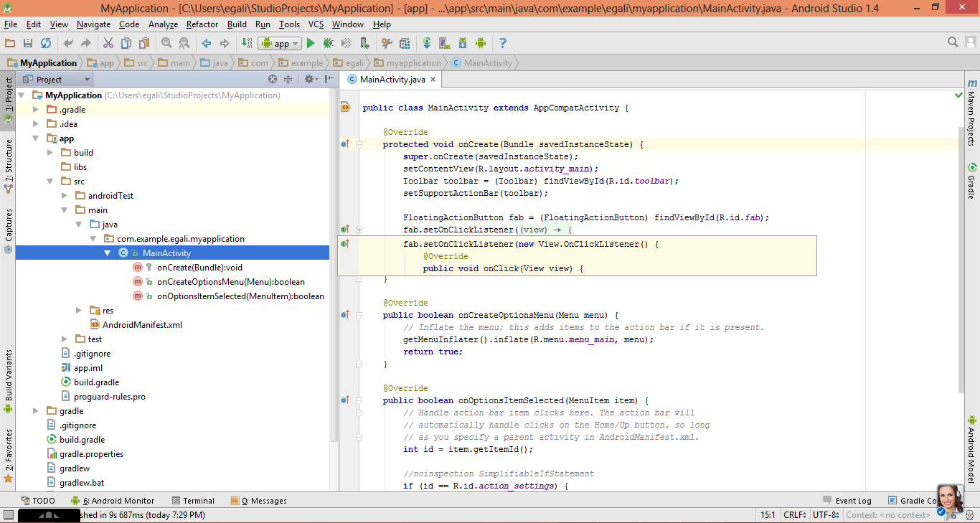Image resolution: width=980 pixels, height=523 pixels.
Task: Click Scroll from Source crosshair icon
Action: (x=273, y=79)
